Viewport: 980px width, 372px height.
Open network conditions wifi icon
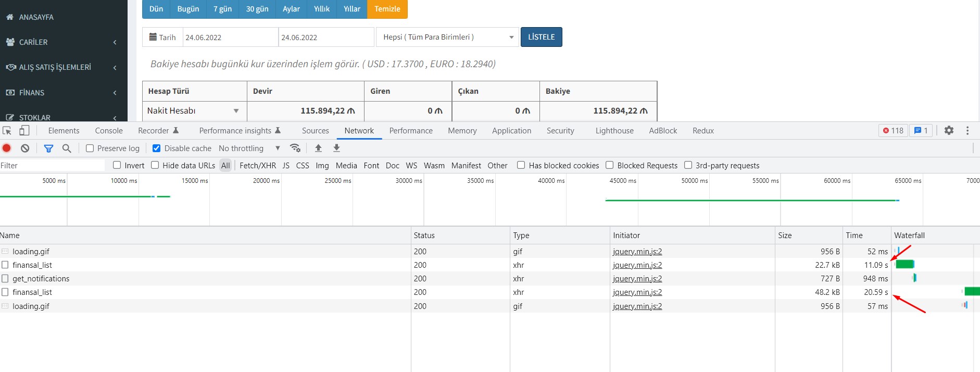point(295,148)
